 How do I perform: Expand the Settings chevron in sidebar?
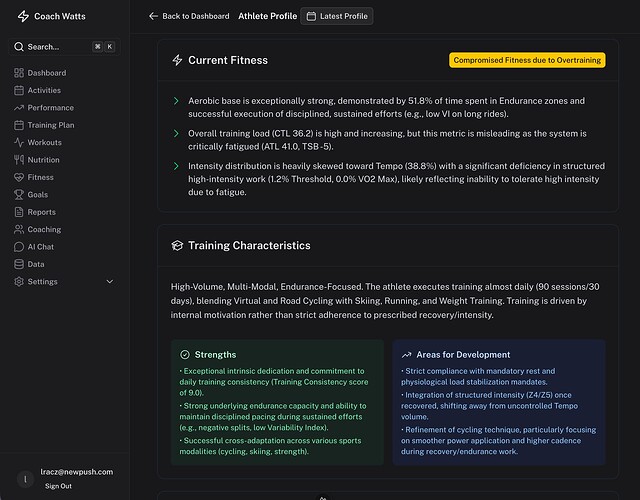click(x=110, y=282)
